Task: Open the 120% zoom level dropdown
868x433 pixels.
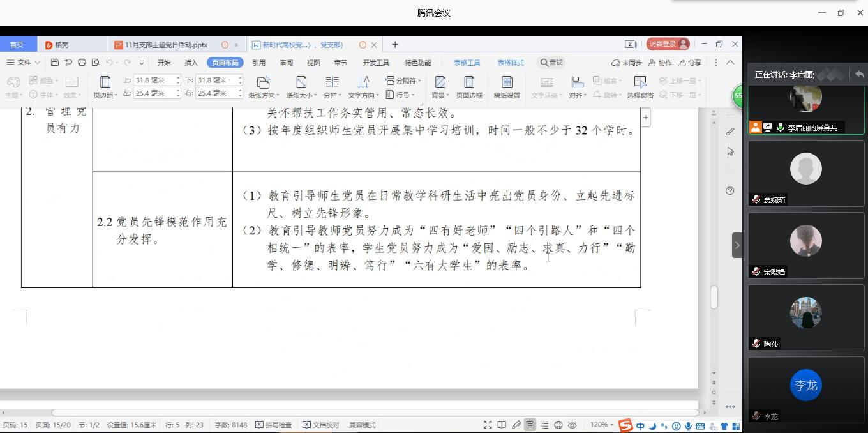Action: click(x=602, y=425)
